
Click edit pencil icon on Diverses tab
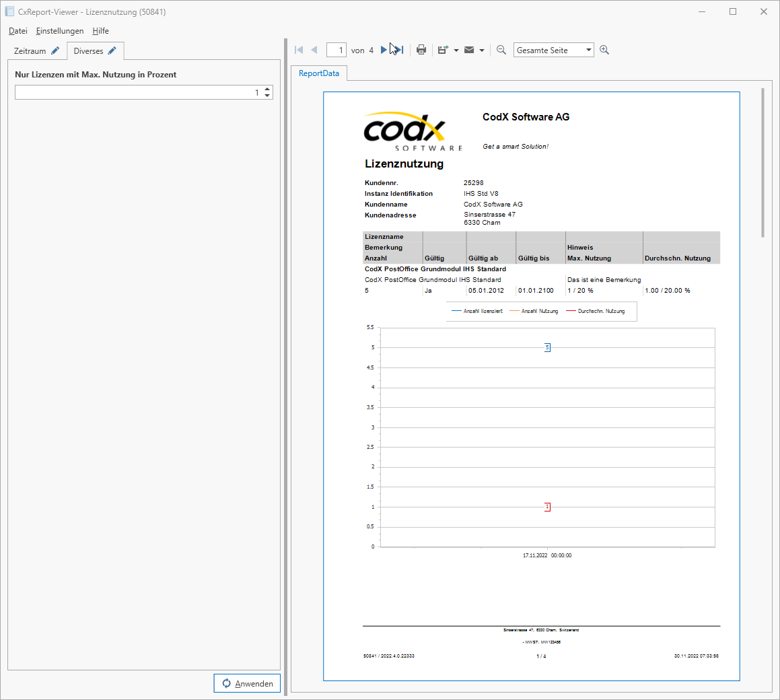tap(112, 50)
